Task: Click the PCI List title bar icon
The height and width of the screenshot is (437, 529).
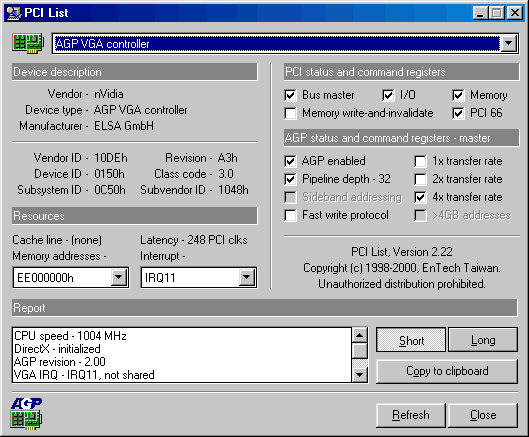Action: pos(14,13)
